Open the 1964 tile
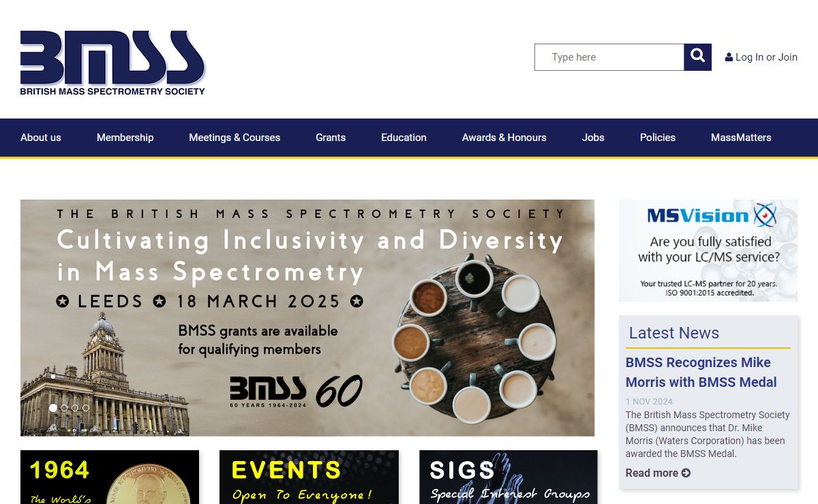The height and width of the screenshot is (504, 818). tap(110, 477)
